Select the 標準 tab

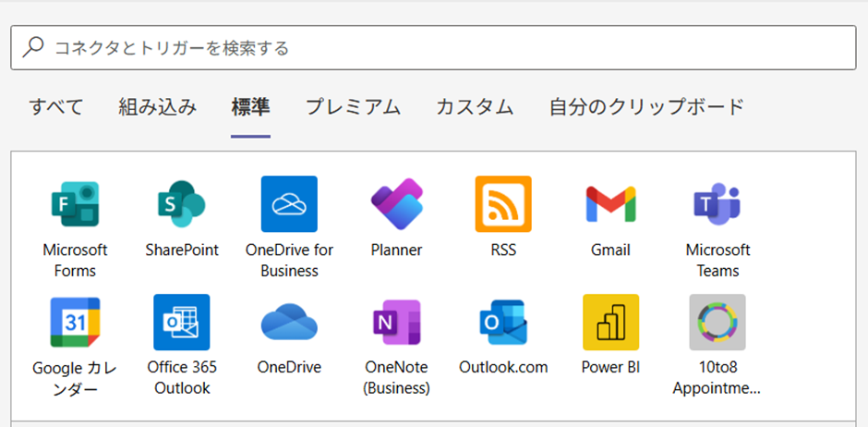(x=251, y=107)
